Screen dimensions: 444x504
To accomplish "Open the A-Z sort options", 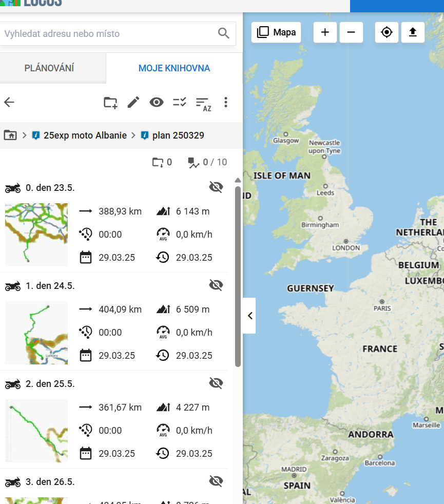I will 203,103.
